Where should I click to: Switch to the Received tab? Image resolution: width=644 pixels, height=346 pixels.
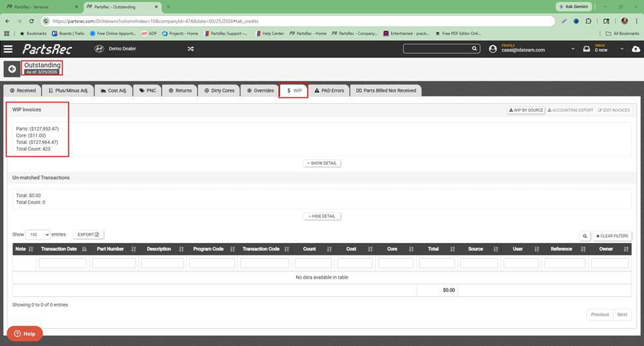[23, 90]
